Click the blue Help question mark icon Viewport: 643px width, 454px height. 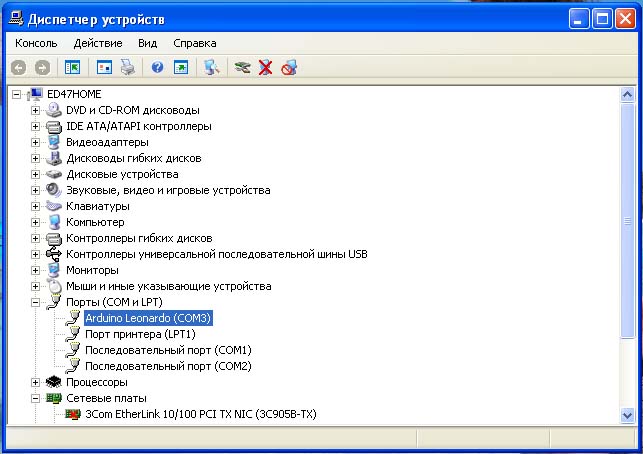click(x=157, y=67)
